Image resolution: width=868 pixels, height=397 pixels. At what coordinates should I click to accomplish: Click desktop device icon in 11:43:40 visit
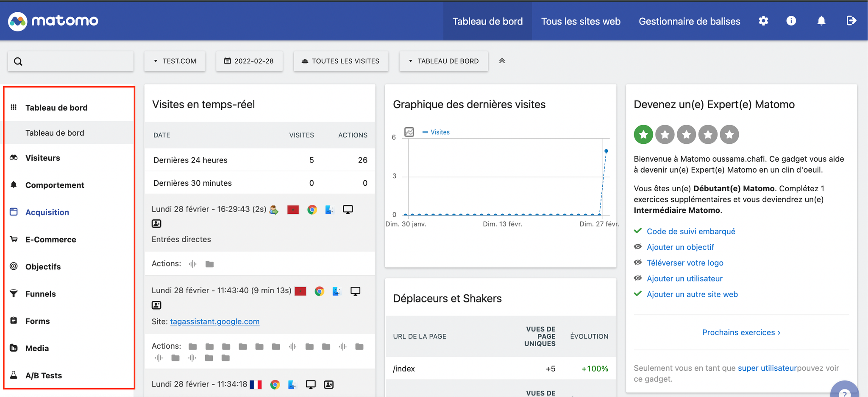(356, 291)
